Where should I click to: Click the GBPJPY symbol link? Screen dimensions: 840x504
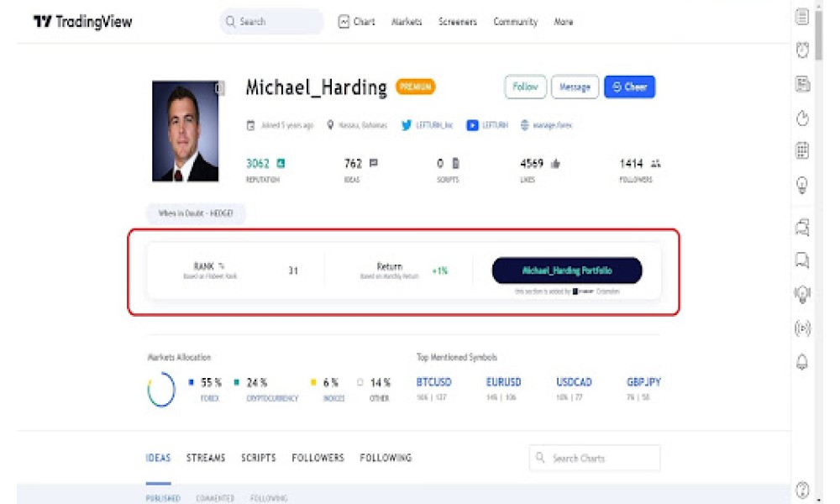point(643,382)
